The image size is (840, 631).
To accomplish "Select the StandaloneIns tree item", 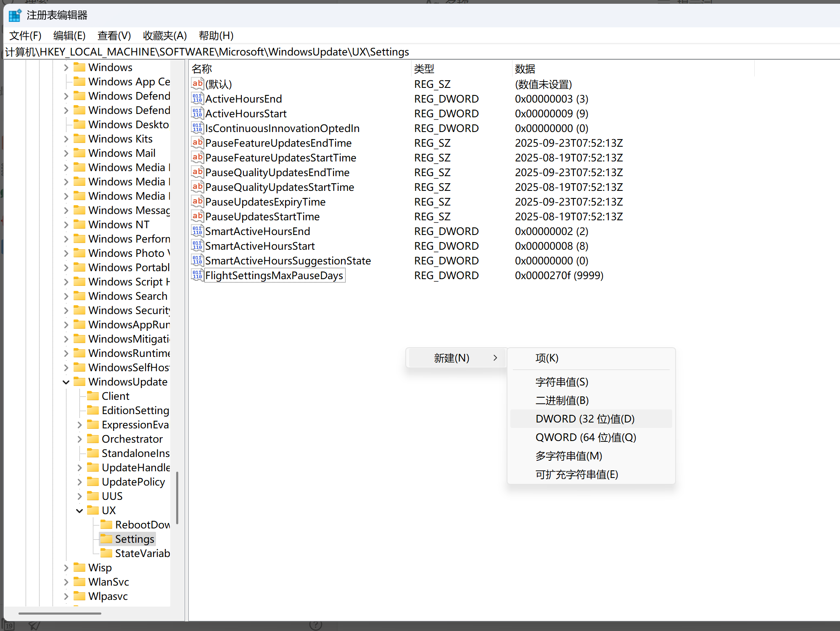I will (135, 453).
